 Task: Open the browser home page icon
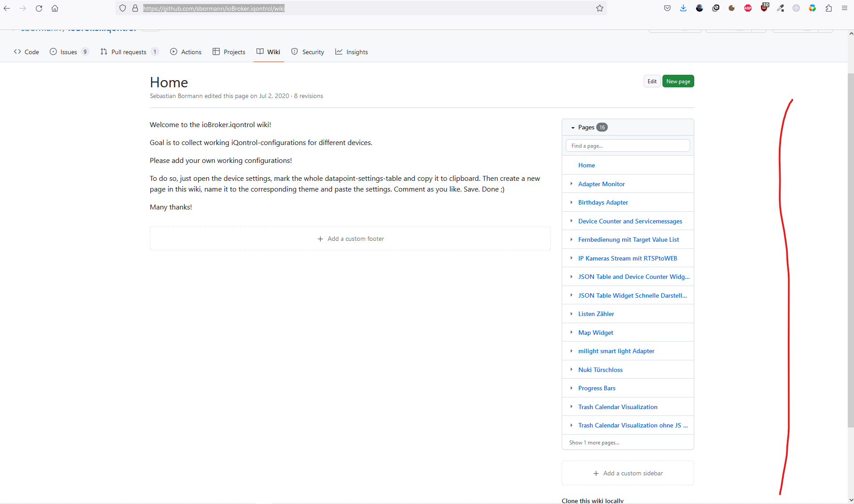coord(55,8)
